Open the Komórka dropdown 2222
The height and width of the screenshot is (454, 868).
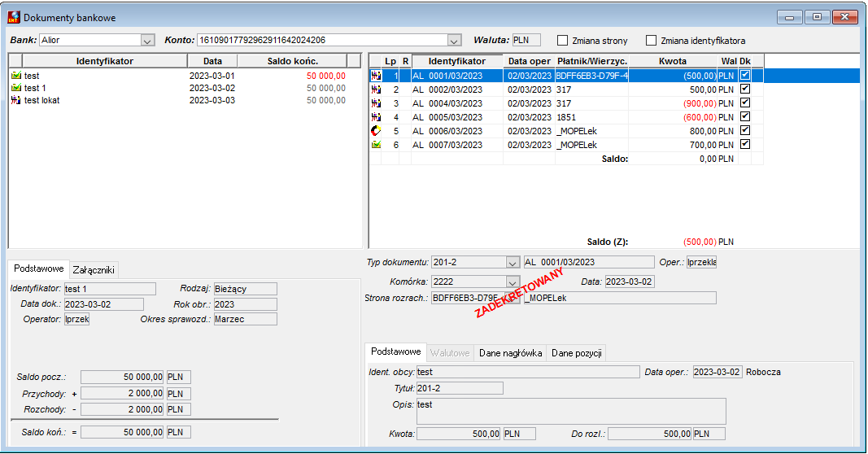coord(513,282)
